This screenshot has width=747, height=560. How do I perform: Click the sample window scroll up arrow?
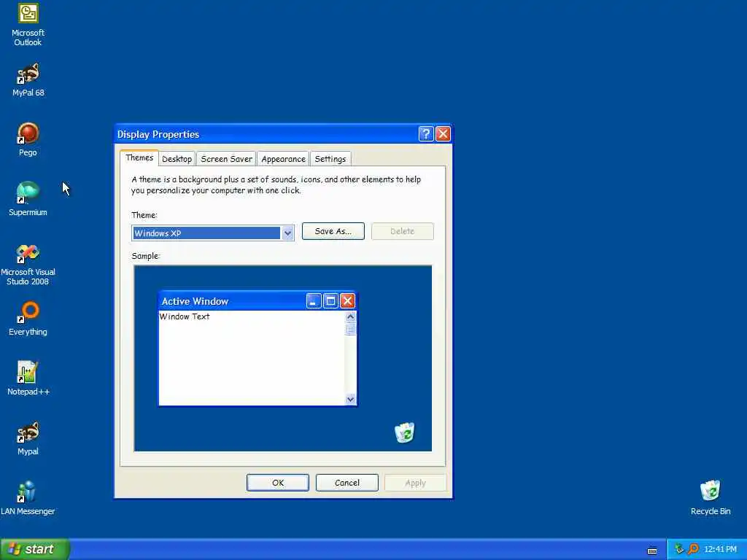tap(351, 316)
